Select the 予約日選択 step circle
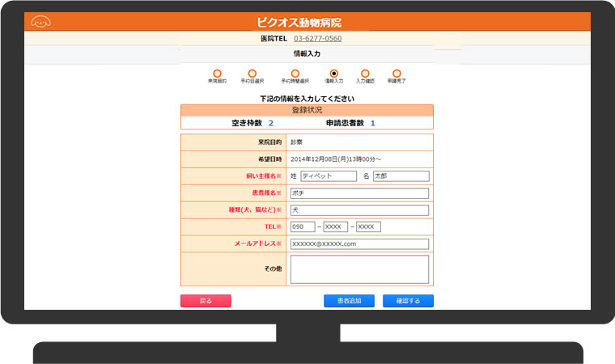This screenshot has height=364, width=615. pyautogui.click(x=252, y=74)
